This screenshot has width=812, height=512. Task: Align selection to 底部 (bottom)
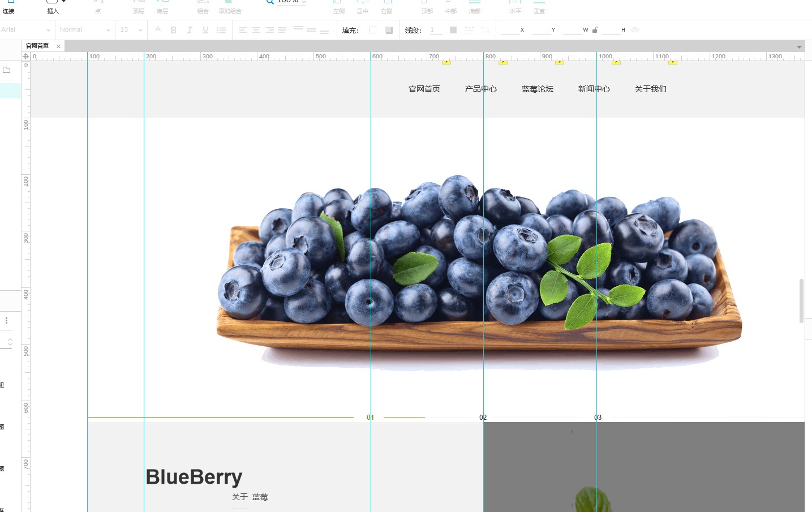click(x=475, y=7)
